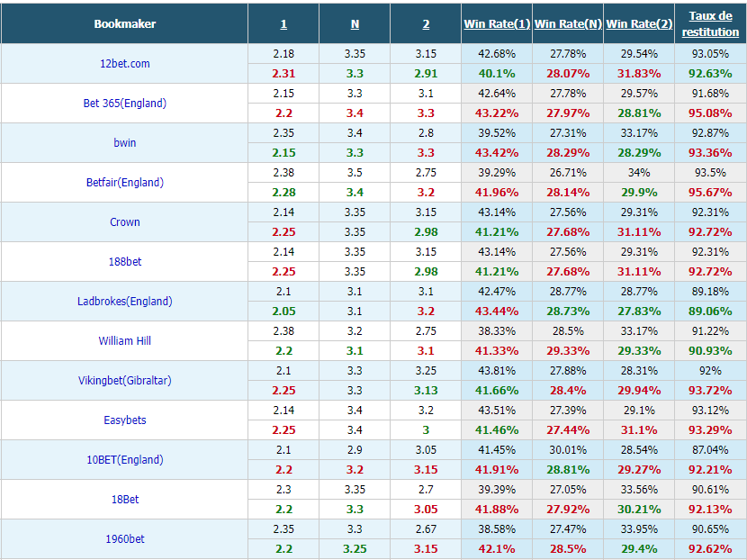Click the Bookmaker column header
The height and width of the screenshot is (560, 747).
point(125,23)
